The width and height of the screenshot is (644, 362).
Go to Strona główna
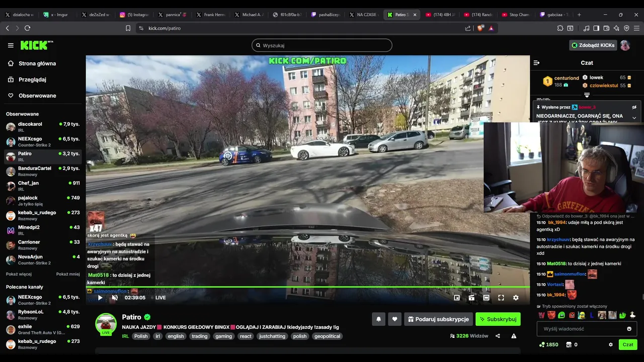[x=37, y=63]
